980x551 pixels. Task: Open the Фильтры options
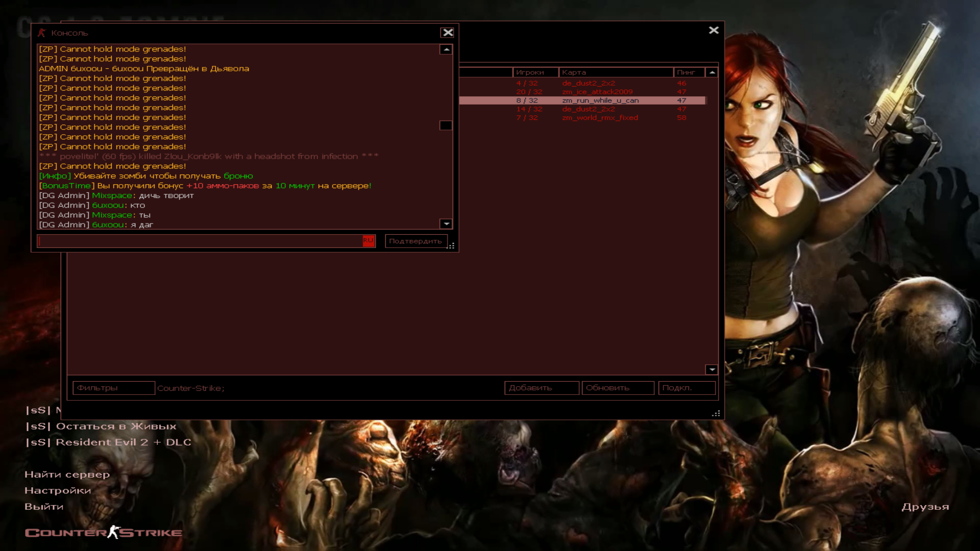point(113,388)
